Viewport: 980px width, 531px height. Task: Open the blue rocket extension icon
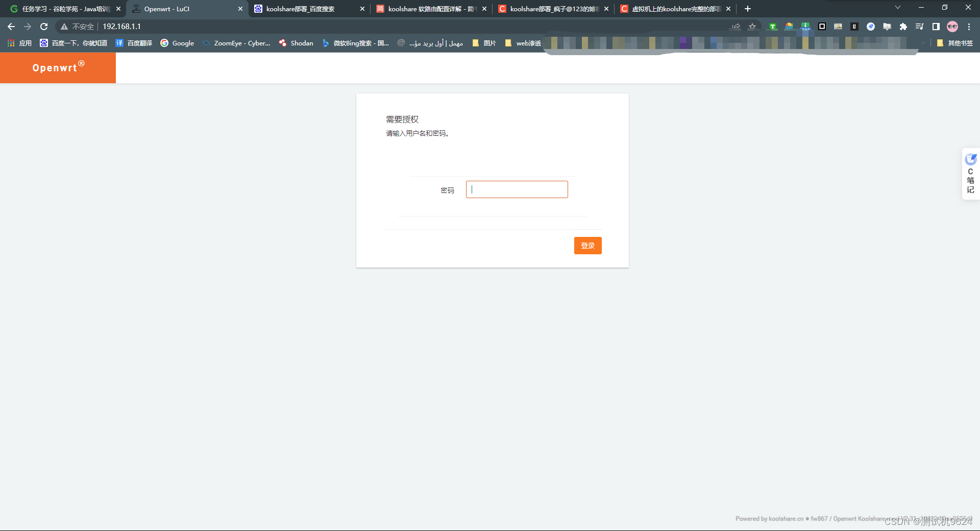pyautogui.click(x=871, y=27)
